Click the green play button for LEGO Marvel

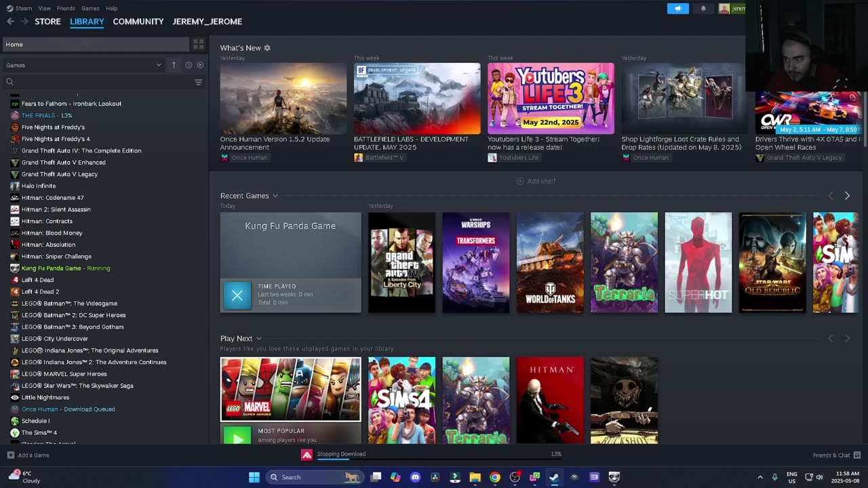pyautogui.click(x=237, y=438)
